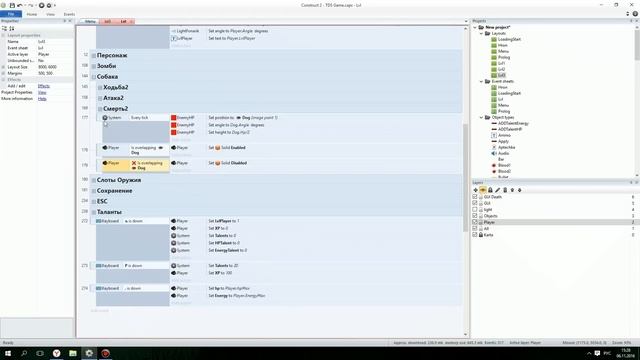Image resolution: width=640 pixels, height=360 pixels.
Task: Click the move layer down icon
Action: click(x=520, y=190)
